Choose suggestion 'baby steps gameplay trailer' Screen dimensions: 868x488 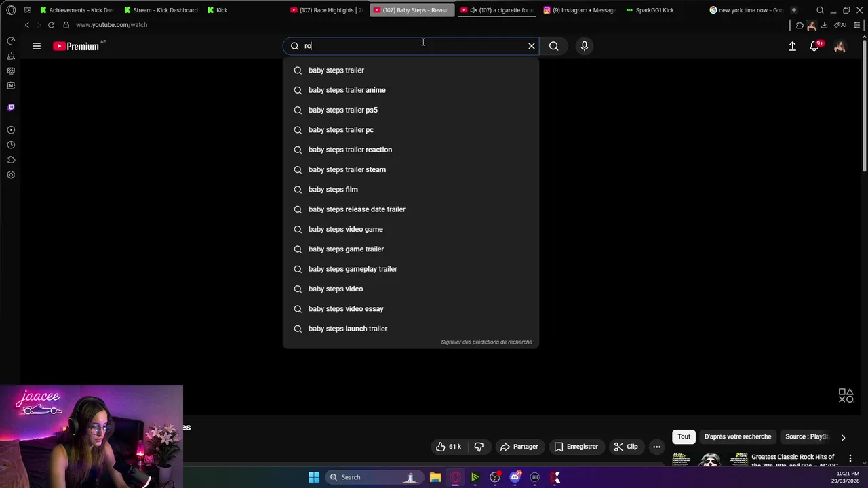411,269
